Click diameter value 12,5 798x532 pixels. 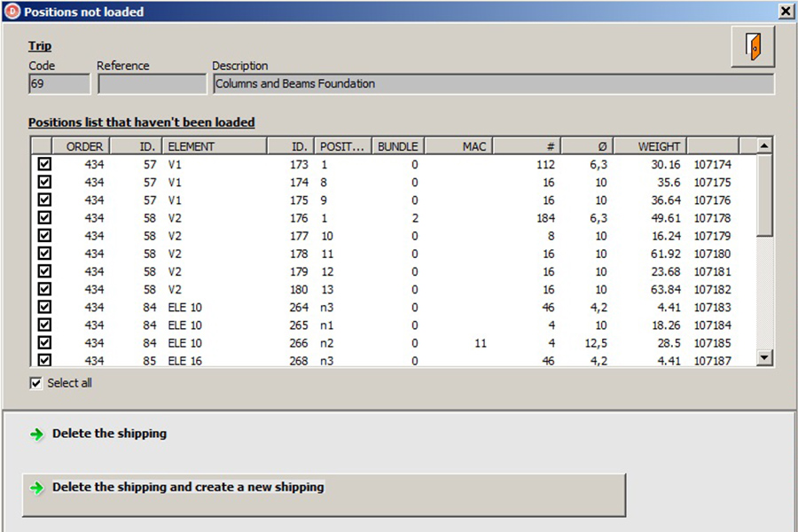[596, 343]
